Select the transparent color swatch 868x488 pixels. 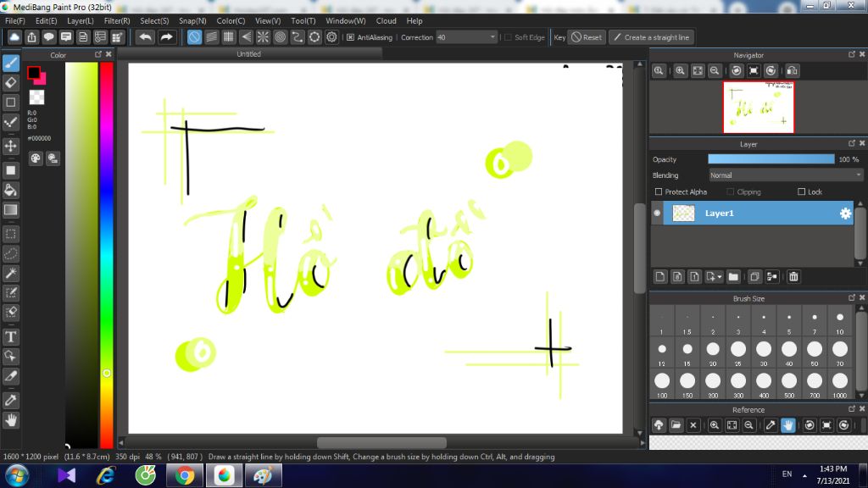pos(36,97)
